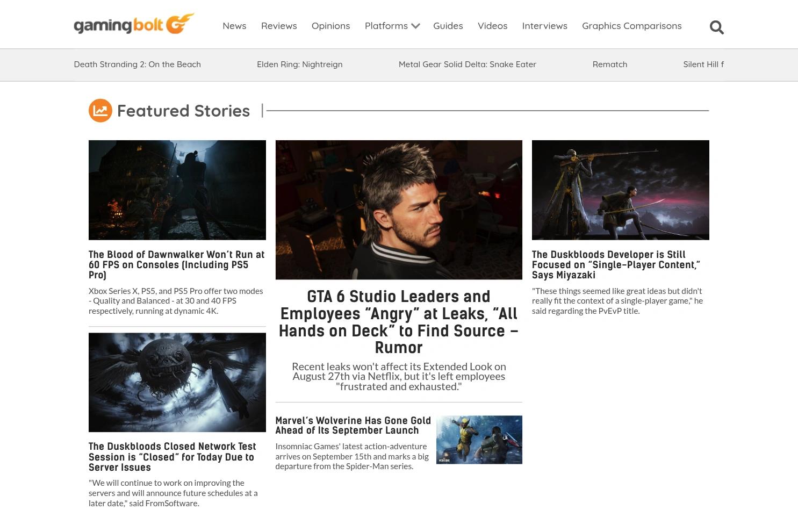Navigate to the Guides section

coord(448,26)
